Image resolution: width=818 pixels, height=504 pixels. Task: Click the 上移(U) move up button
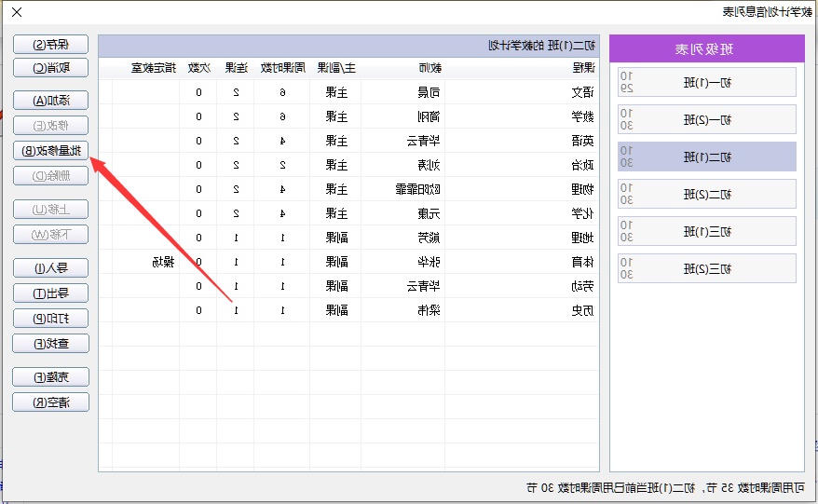pyautogui.click(x=50, y=210)
